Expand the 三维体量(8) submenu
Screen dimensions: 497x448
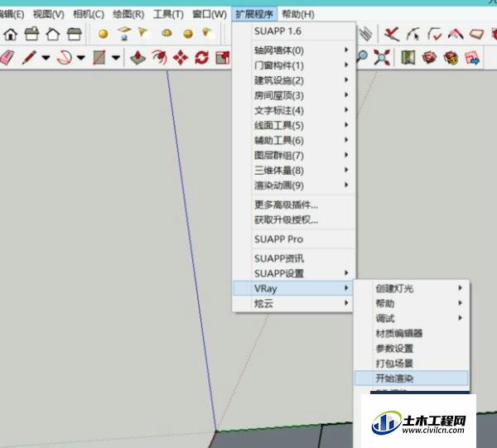293,170
